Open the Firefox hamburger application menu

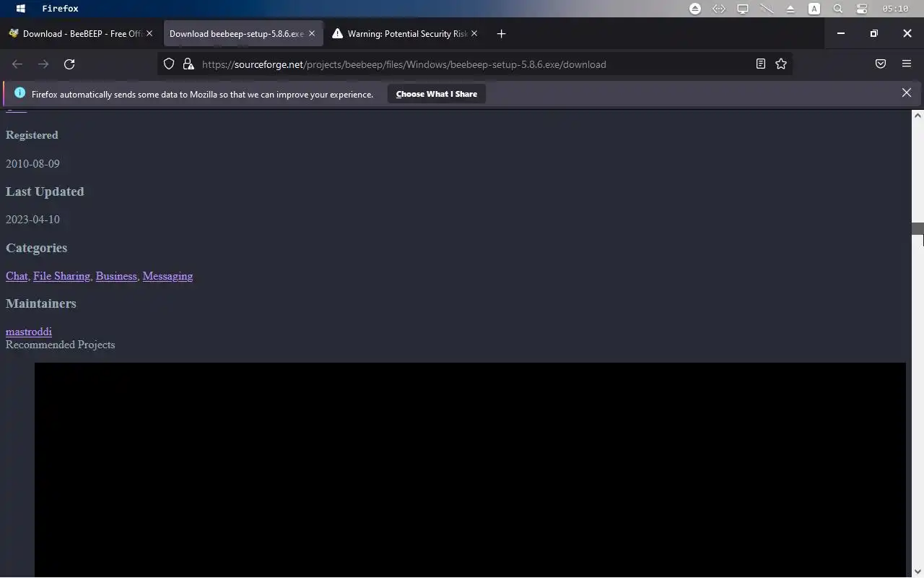pyautogui.click(x=907, y=64)
